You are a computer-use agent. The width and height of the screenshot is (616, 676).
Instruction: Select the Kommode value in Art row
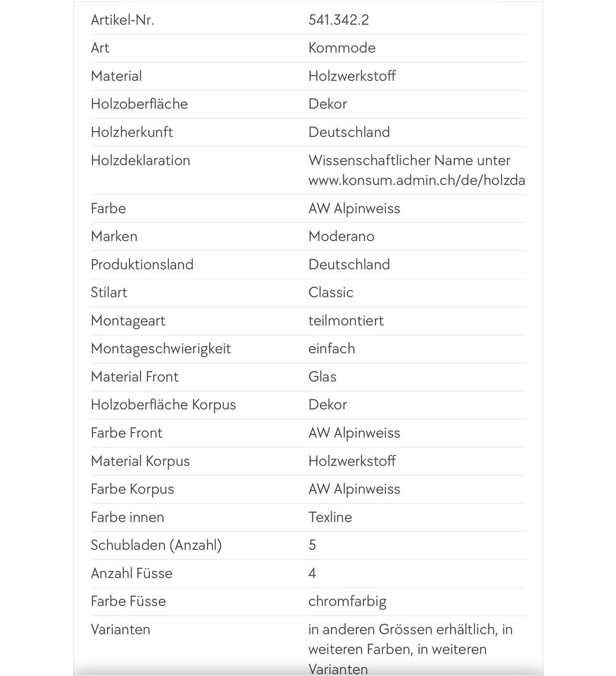342,48
